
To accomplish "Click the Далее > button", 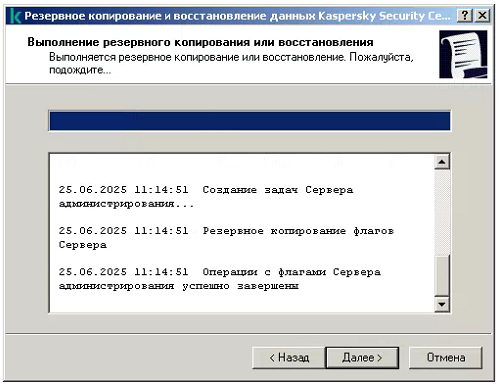I will (362, 358).
